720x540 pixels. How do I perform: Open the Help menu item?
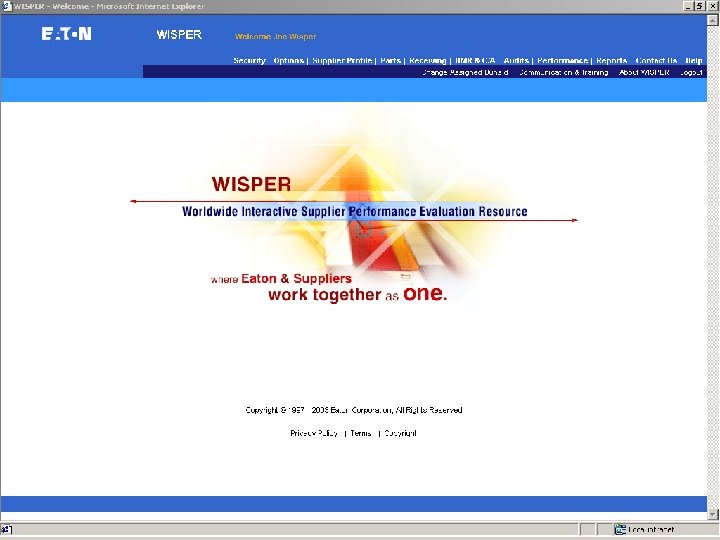click(694, 61)
